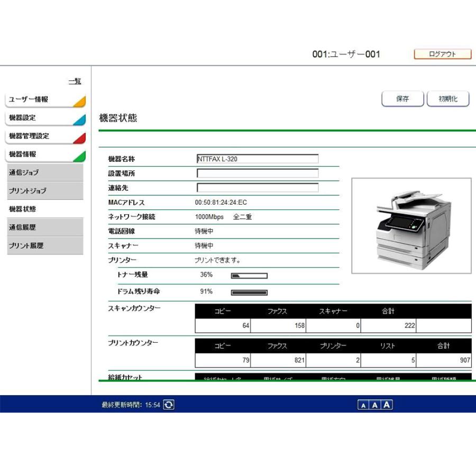
Task: Click inside the 機器名称 input field
Action: click(258, 159)
